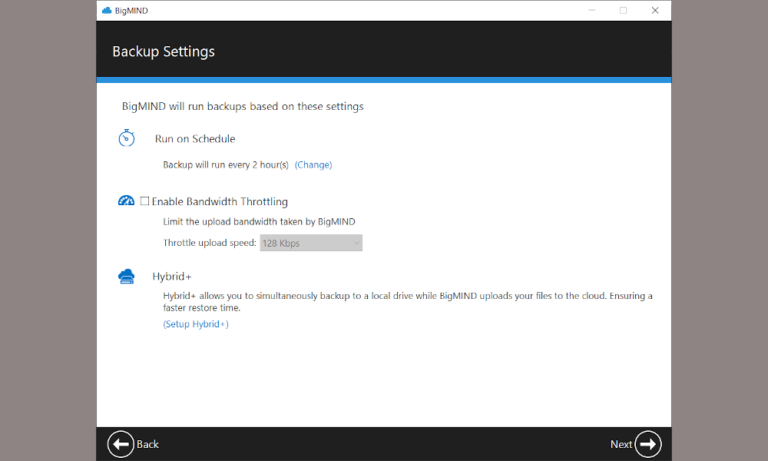768x461 pixels.
Task: Click 'BigMIND will run backups based on these settings'
Action: pos(243,106)
